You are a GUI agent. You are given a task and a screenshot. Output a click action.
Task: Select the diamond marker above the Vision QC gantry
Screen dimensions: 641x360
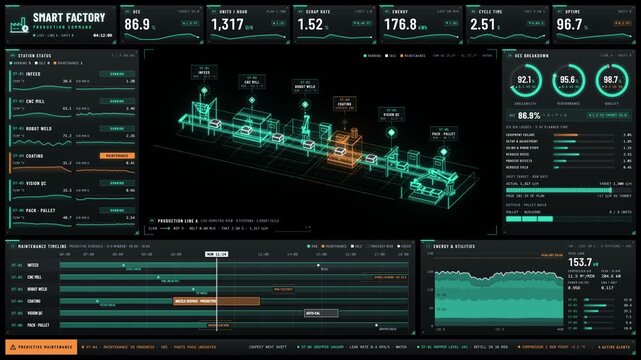[x=391, y=132]
